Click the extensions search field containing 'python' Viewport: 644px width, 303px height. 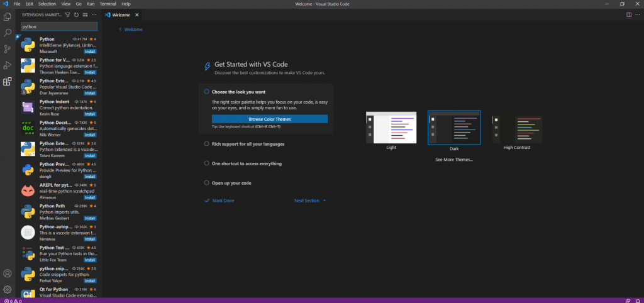pyautogui.click(x=59, y=26)
